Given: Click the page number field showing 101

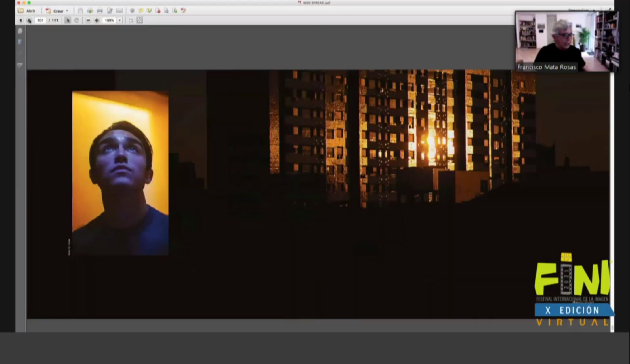Looking at the screenshot, I should 40,20.
